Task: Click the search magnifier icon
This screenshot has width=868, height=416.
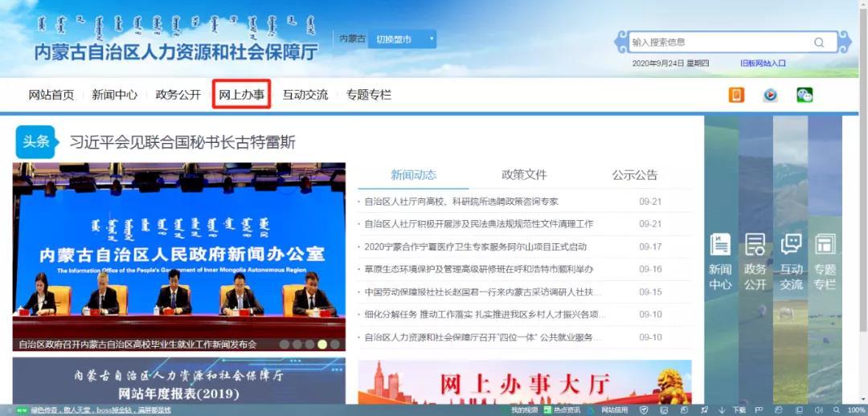Action: 819,43
